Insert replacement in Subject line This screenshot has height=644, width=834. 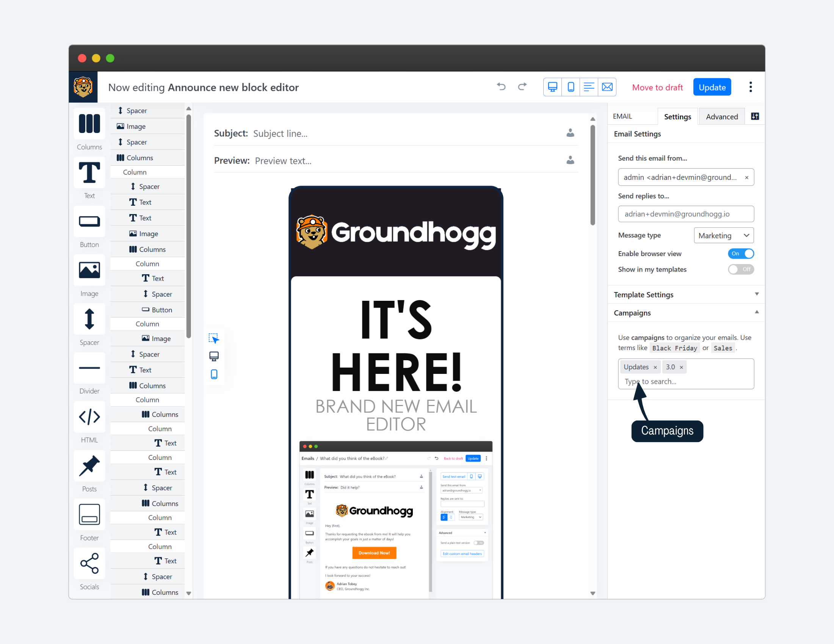570,133
